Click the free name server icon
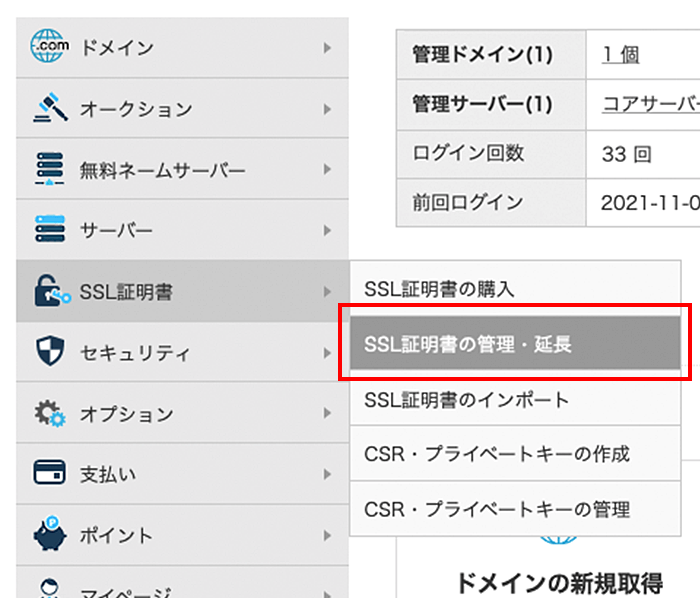The width and height of the screenshot is (700, 598). 50,169
